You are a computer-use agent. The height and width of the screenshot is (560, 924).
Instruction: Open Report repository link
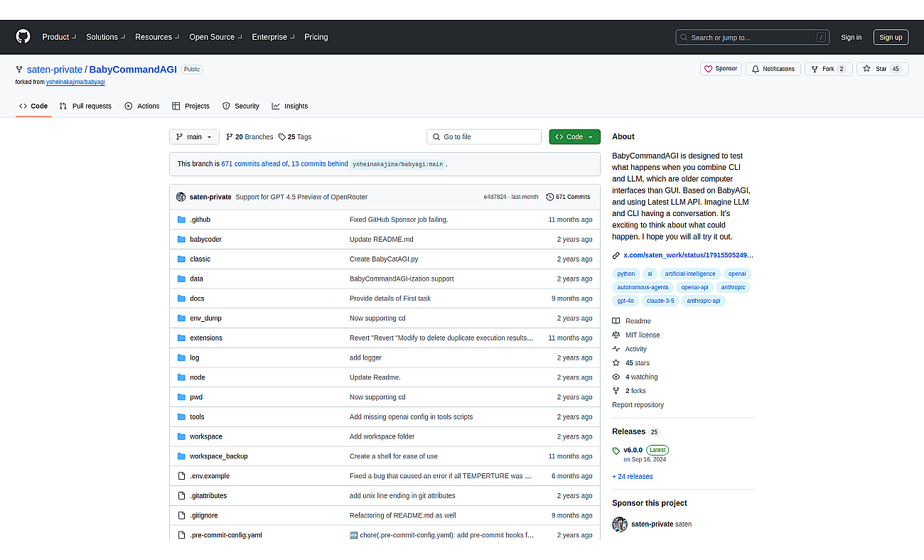[x=638, y=405]
